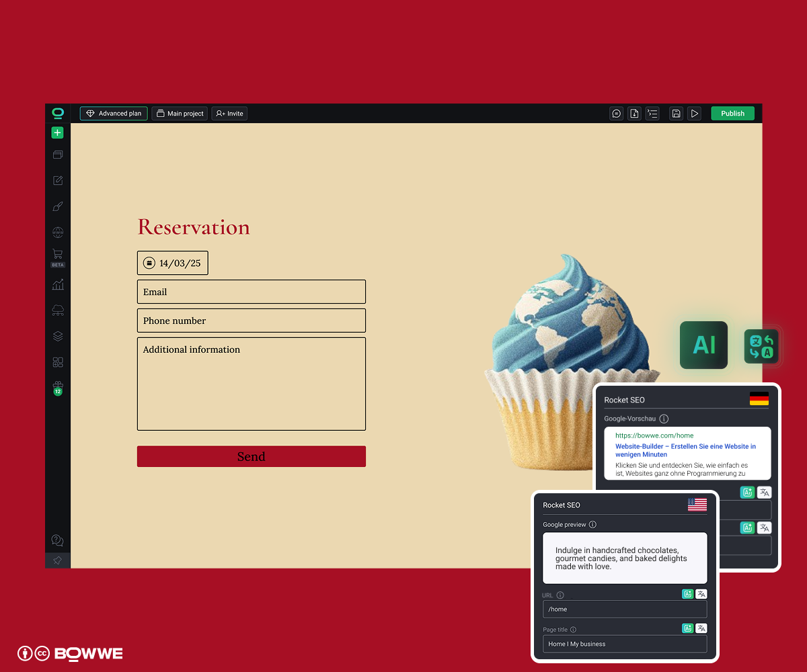
Task: Save the project with the floppy icon
Action: point(677,114)
